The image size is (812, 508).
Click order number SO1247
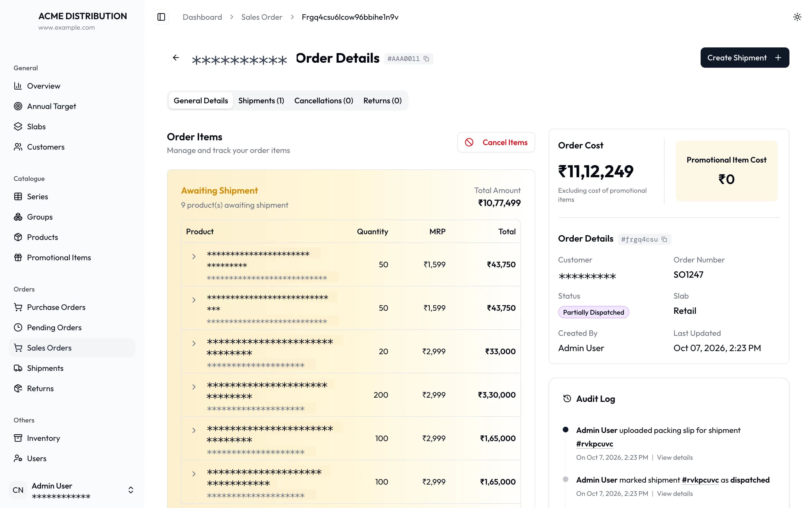click(688, 275)
